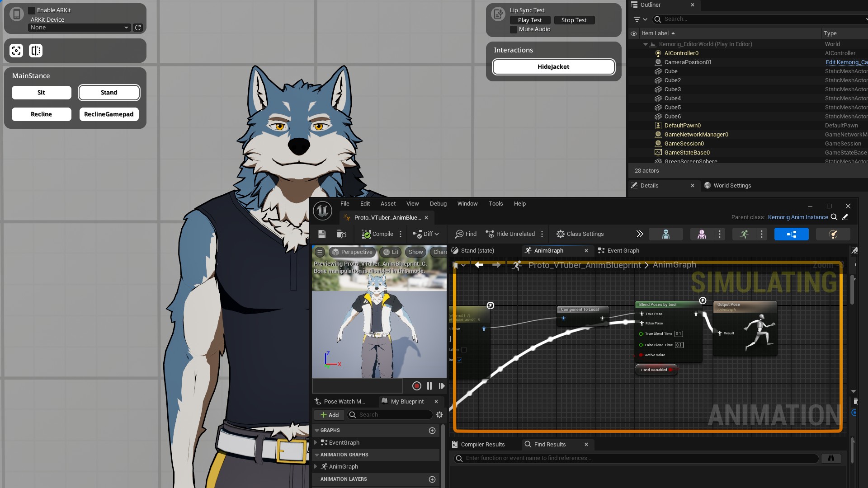Click the back arrow in graph breadcrumb

coord(479,265)
